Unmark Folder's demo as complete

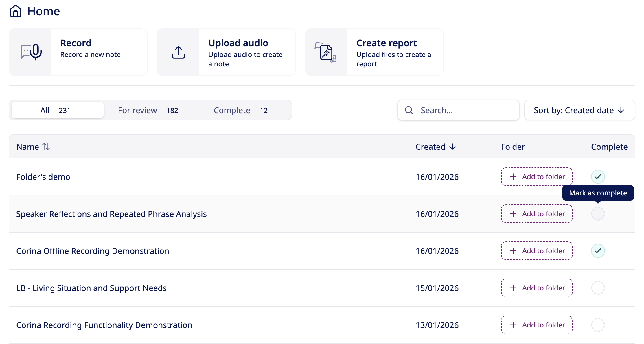[598, 177]
